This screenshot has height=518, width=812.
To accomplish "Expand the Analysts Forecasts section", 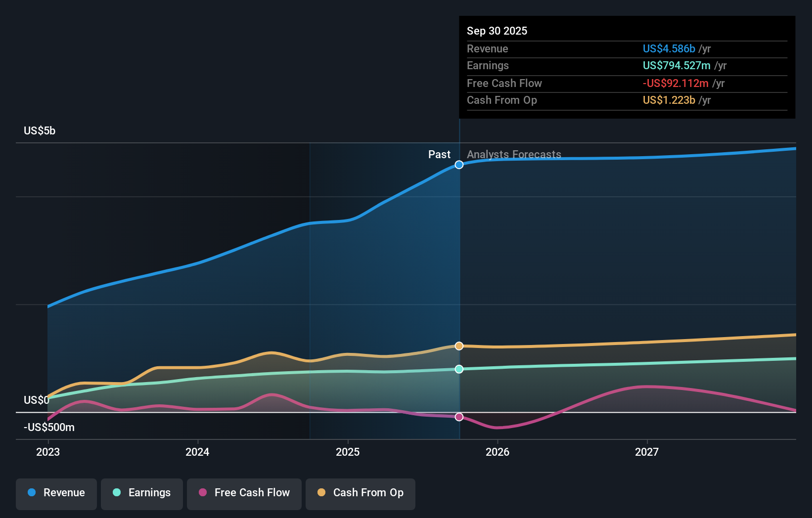I will pyautogui.click(x=514, y=154).
